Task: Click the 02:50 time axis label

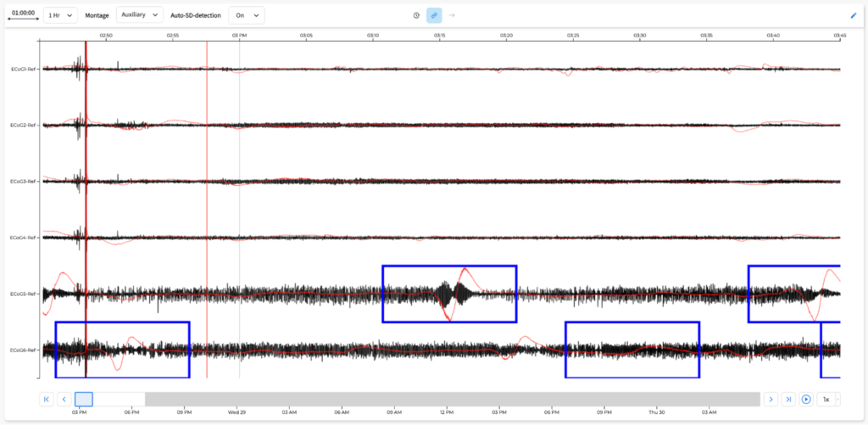Action: pyautogui.click(x=106, y=35)
